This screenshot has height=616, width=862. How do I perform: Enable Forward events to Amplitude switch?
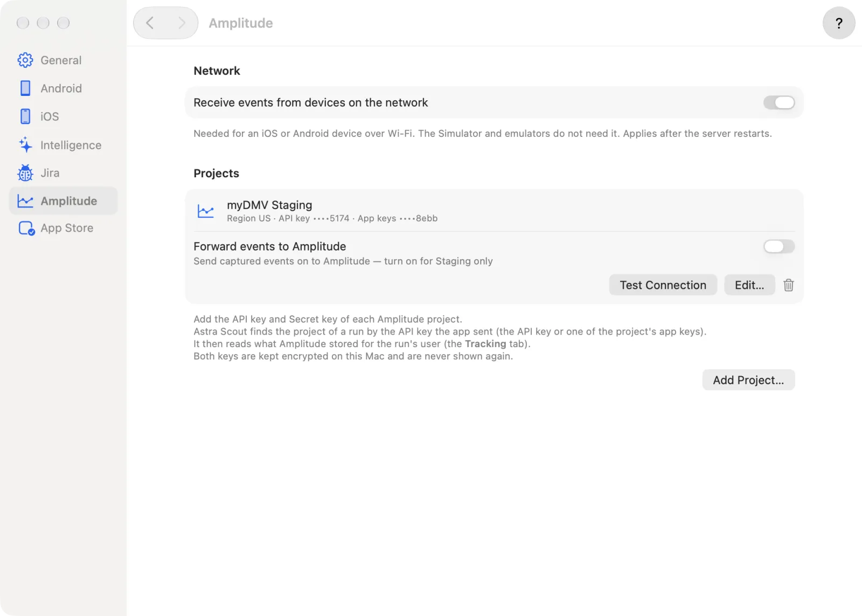pos(779,246)
